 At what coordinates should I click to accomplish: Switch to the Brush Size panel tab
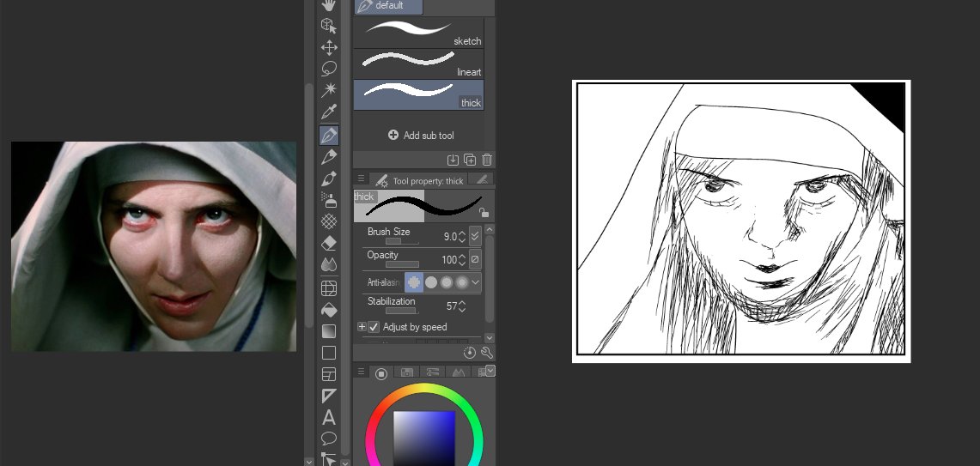pos(482,180)
